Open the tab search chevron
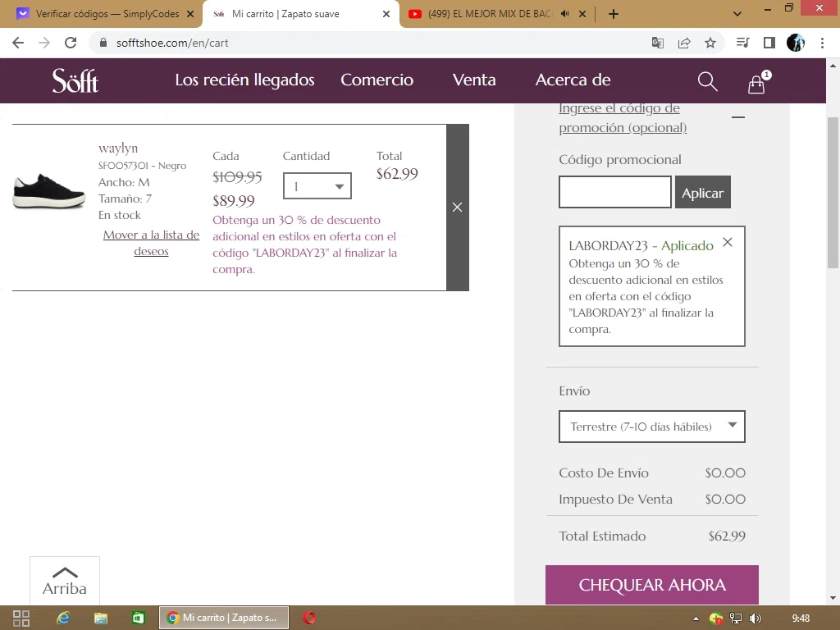The height and width of the screenshot is (630, 840). coord(737,14)
